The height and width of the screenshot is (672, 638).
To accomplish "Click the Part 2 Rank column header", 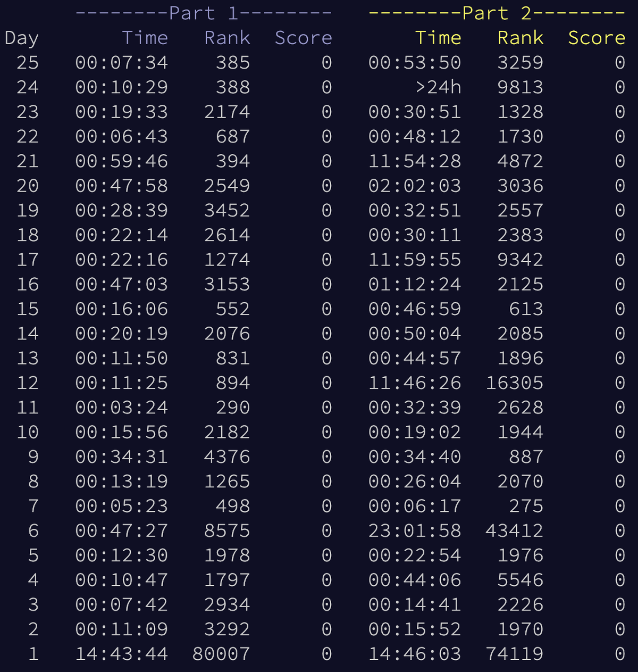I will click(x=520, y=37).
